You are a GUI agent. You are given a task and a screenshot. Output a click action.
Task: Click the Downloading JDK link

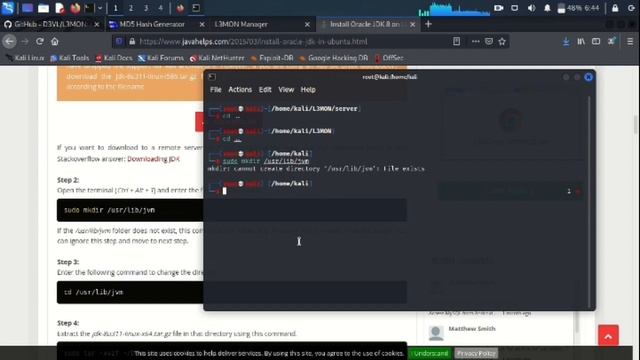tap(153, 159)
